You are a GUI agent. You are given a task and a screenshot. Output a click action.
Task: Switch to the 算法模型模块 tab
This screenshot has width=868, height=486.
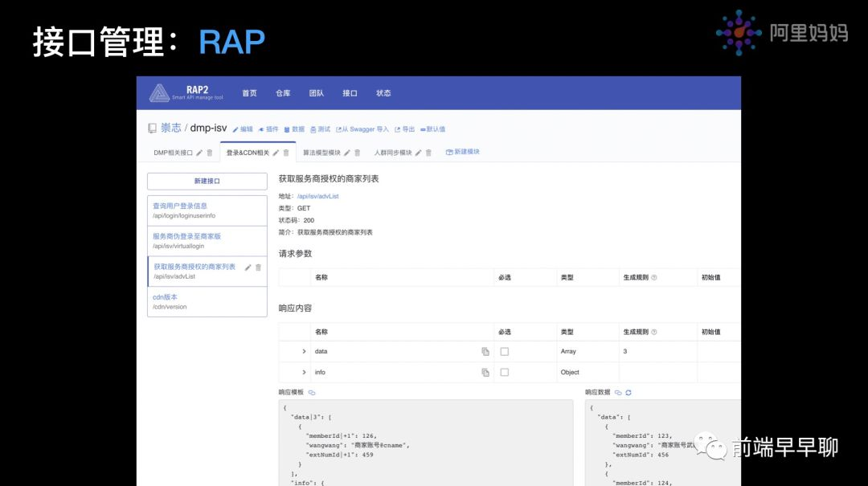coord(321,153)
